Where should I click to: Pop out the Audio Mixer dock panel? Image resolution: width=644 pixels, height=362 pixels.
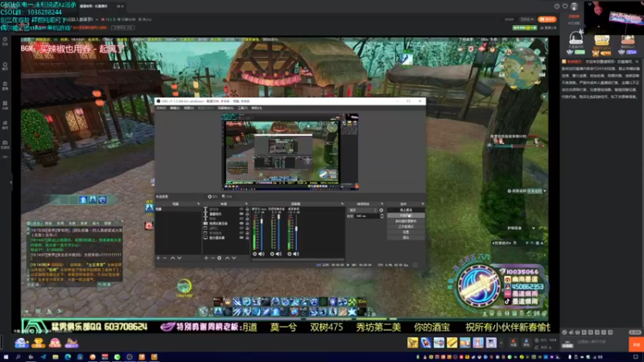[x=342, y=204]
